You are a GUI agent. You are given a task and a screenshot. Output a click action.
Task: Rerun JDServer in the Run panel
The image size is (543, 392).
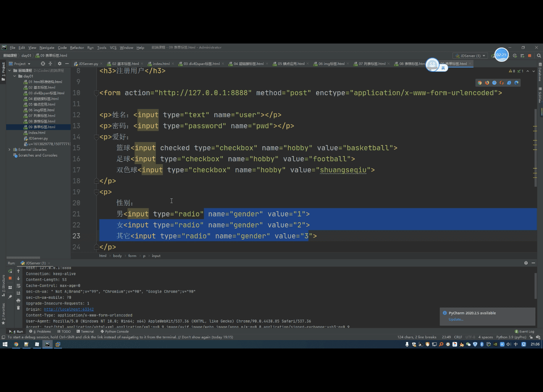10,271
